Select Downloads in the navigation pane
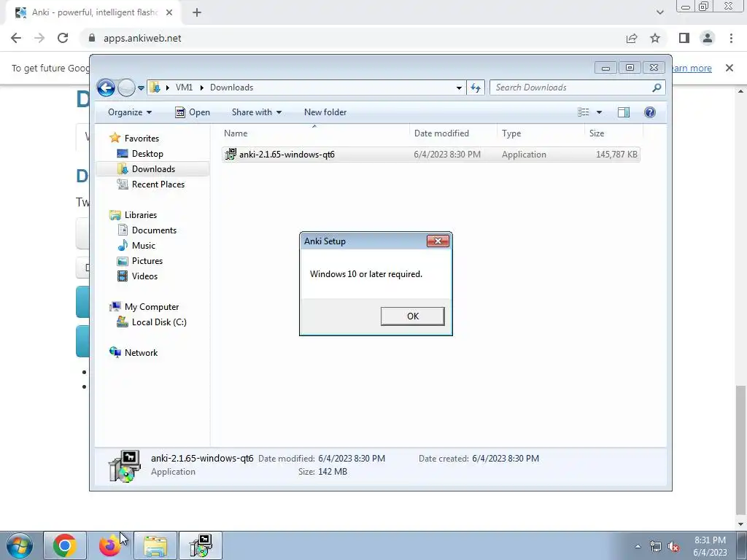 pos(153,169)
